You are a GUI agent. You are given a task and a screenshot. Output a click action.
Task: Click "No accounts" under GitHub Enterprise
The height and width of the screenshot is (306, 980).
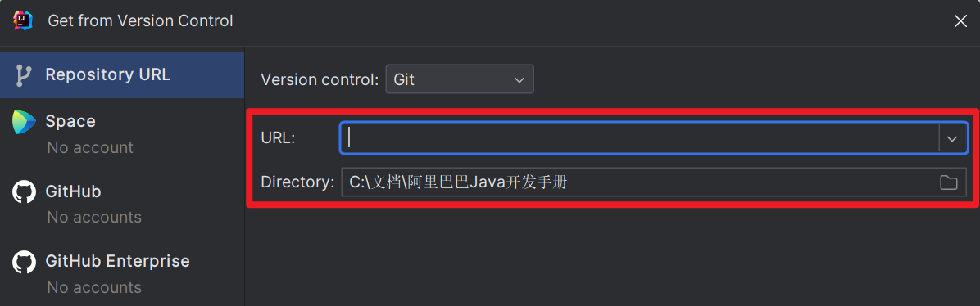[94, 287]
